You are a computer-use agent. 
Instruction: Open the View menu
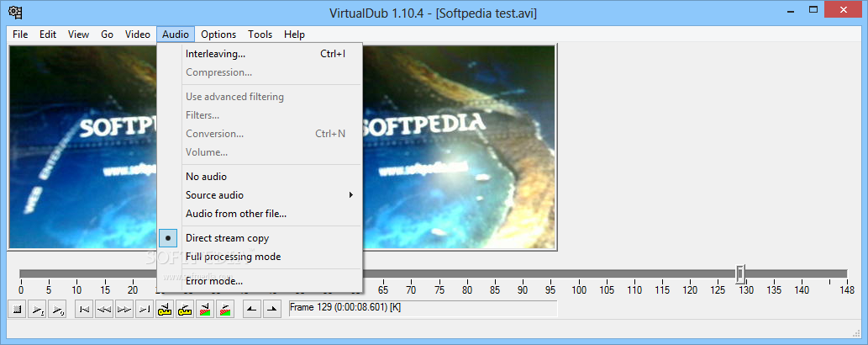pyautogui.click(x=79, y=34)
